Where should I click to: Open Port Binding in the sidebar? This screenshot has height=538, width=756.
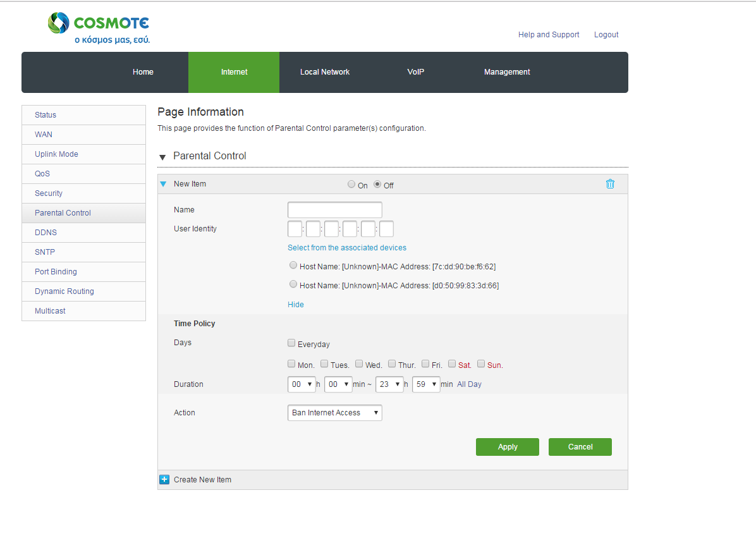pos(84,272)
